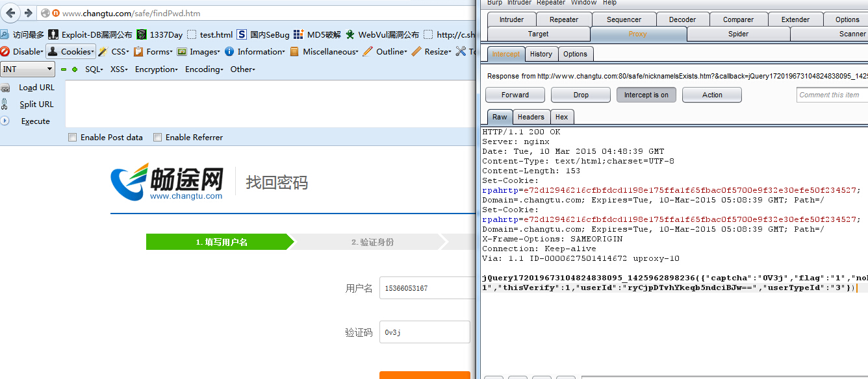Viewport: 868px width, 379px height.
Task: Open the Burp menu in Burp Suite
Action: (x=494, y=3)
